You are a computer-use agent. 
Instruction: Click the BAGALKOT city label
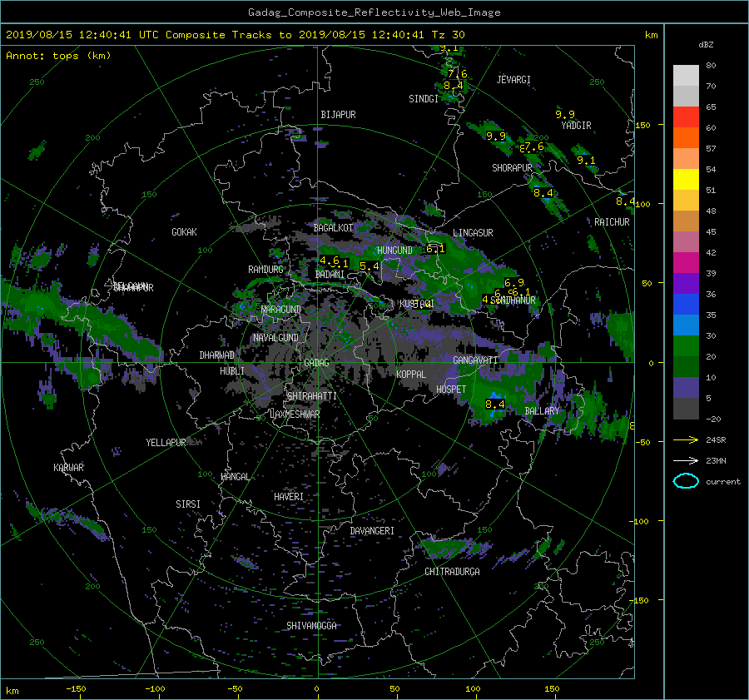coord(333,228)
